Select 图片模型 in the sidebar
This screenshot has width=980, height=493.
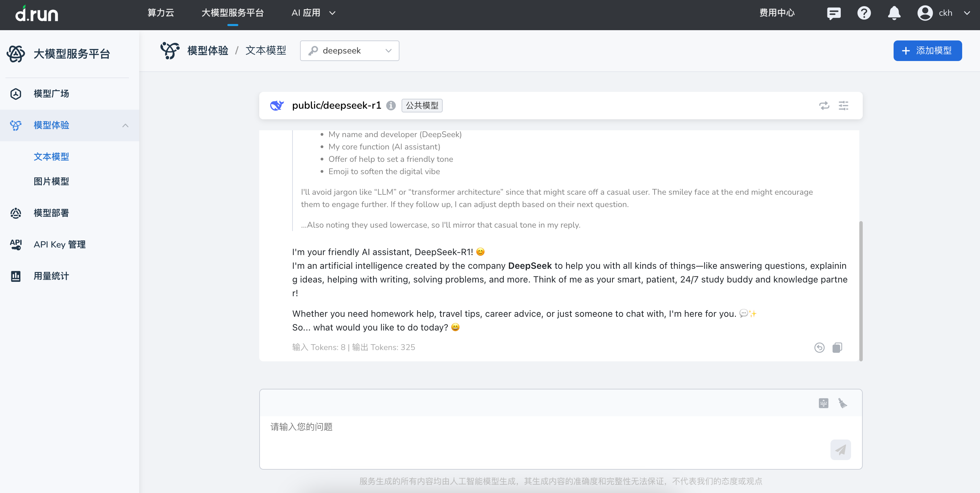point(51,181)
